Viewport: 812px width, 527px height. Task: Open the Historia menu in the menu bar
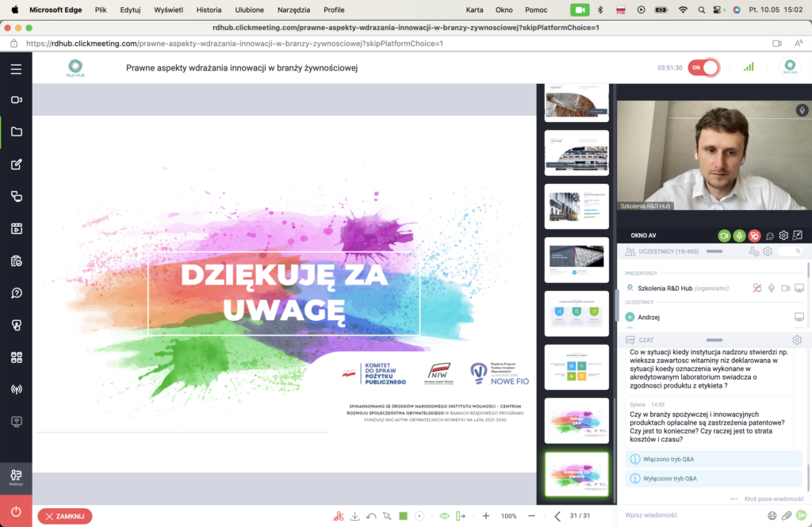[x=209, y=10]
